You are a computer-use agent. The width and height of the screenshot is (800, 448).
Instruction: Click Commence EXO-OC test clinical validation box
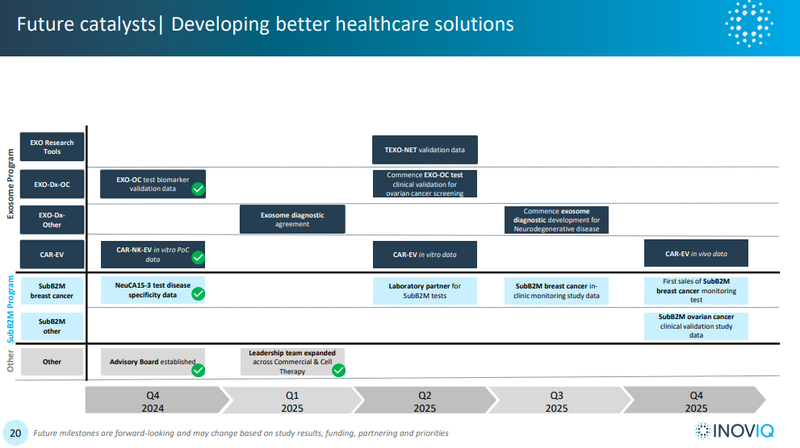425,184
